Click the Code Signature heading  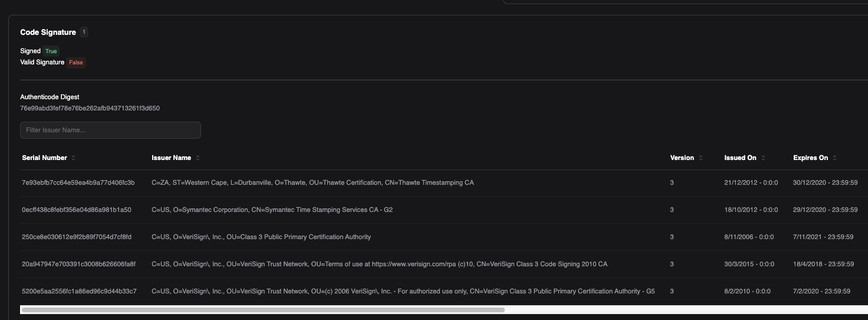tap(48, 32)
